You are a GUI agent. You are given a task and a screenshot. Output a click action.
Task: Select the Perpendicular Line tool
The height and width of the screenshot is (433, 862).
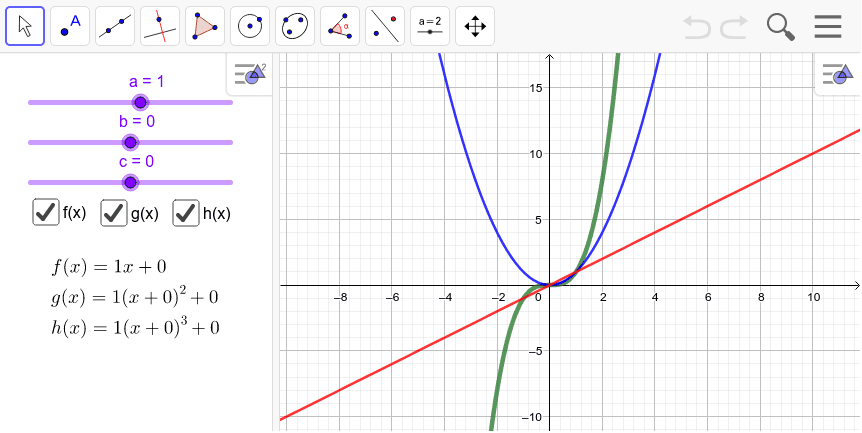160,26
